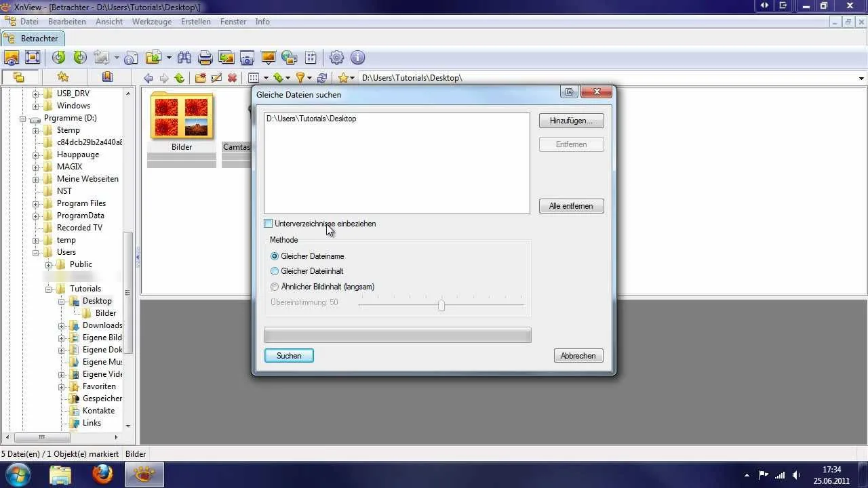
Task: Create a new folder icon
Action: tap(201, 78)
